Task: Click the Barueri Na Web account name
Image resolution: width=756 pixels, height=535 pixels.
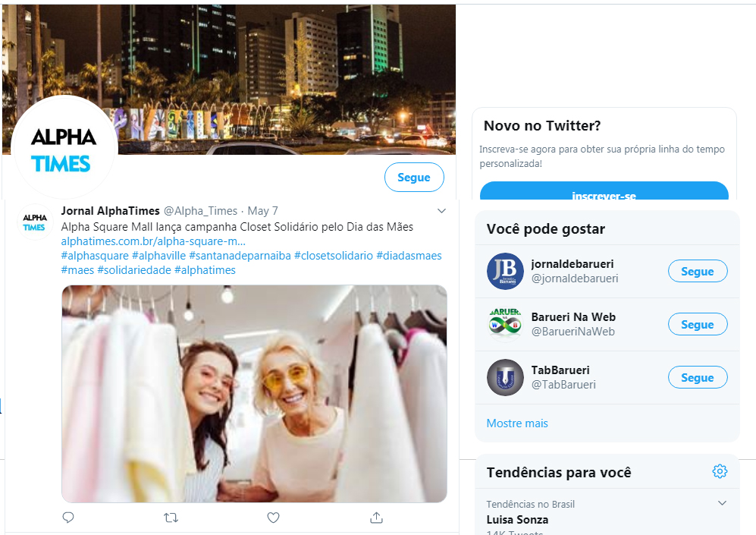Action: click(573, 317)
